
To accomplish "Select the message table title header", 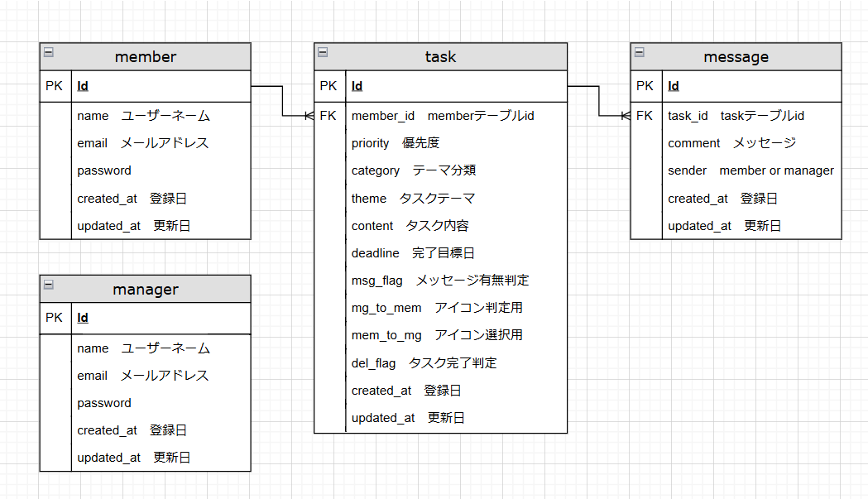I will point(736,57).
